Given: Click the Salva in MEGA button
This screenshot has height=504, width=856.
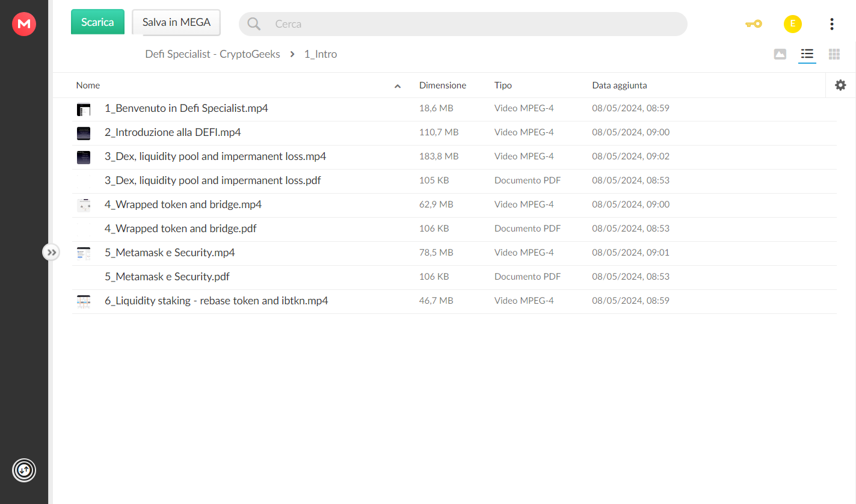Looking at the screenshot, I should point(176,22).
